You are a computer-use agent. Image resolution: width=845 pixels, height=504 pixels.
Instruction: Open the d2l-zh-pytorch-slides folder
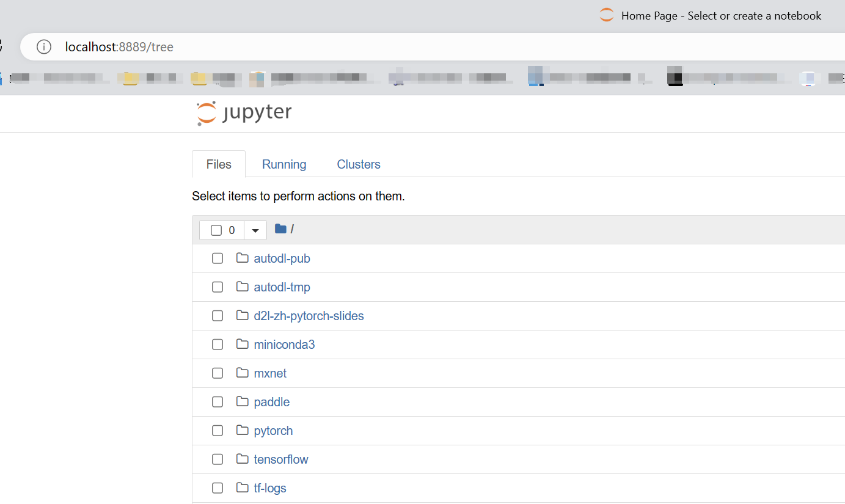coord(309,316)
